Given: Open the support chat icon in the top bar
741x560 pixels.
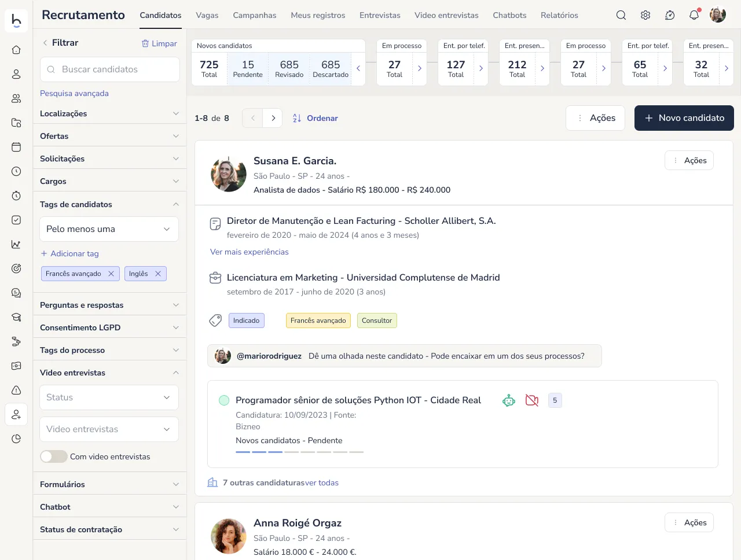Looking at the screenshot, I should tap(670, 15).
